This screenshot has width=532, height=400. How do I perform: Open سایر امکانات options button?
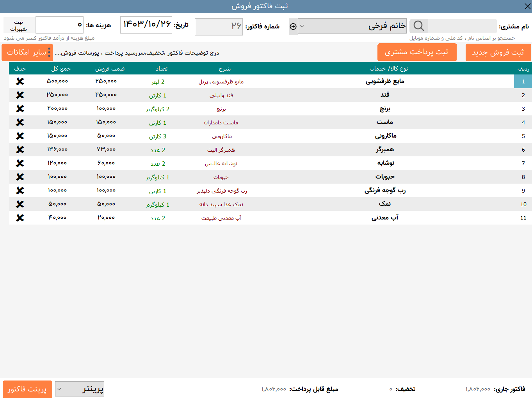(x=27, y=53)
